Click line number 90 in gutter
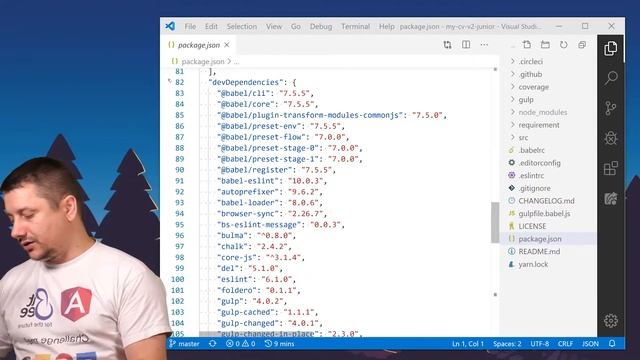Viewport: 640px width, 360px height. 180,170
